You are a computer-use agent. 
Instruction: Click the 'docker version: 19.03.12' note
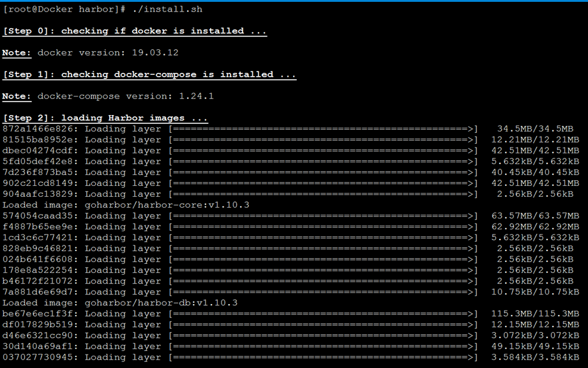point(108,52)
